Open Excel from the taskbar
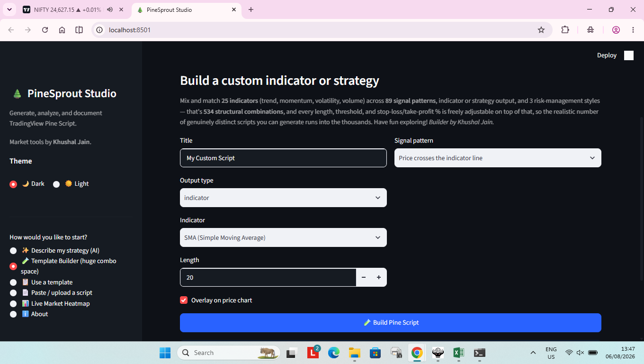The image size is (644, 364). [x=458, y=353]
